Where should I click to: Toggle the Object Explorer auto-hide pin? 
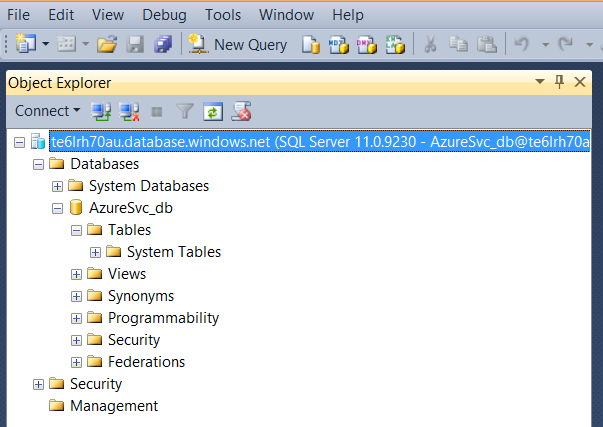(x=560, y=82)
